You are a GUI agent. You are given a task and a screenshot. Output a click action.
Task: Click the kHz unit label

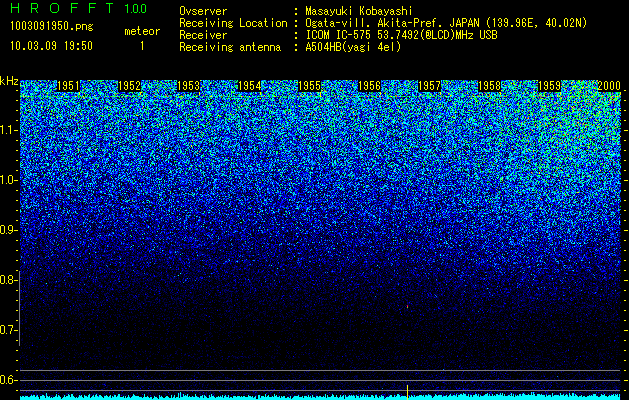coord(9,81)
